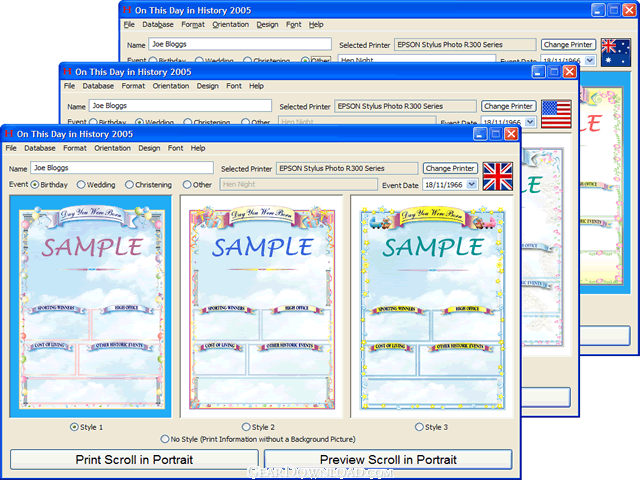Viewport: 640px width, 480px height.
Task: Click Print Scroll in Portrait button
Action: pyautogui.click(x=134, y=460)
